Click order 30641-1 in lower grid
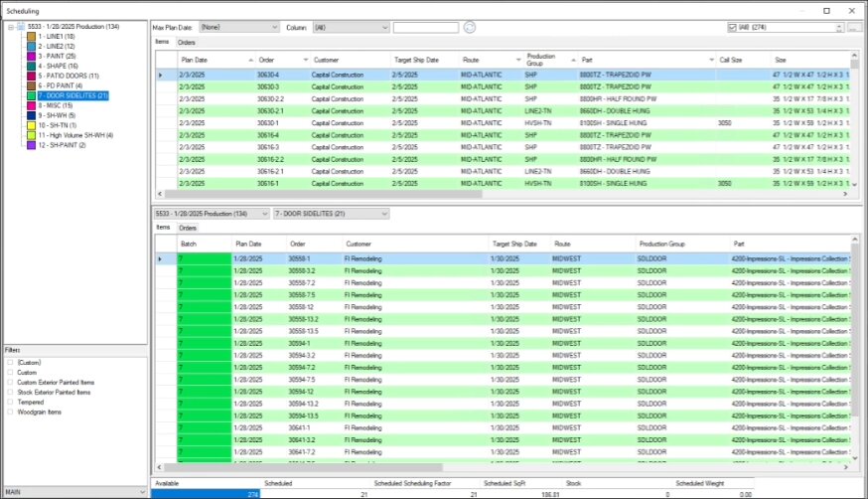The width and height of the screenshot is (868, 499). coord(299,428)
